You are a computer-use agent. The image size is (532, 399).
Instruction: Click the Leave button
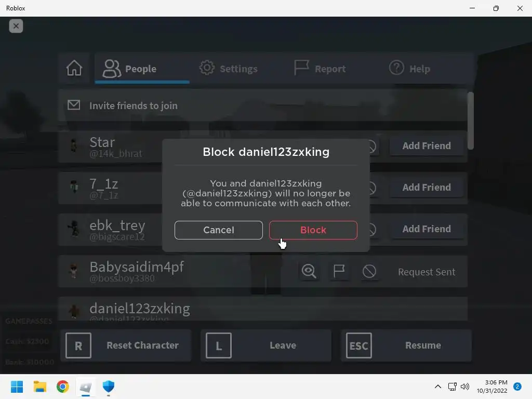coord(266,345)
